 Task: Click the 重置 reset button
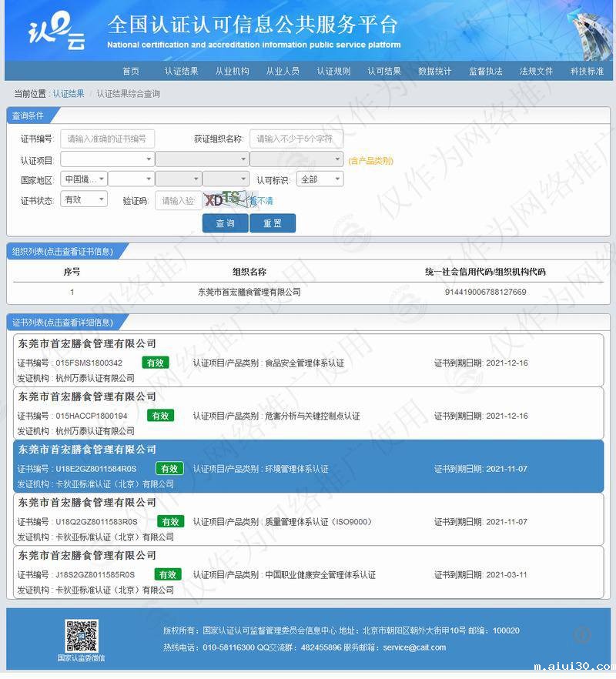point(273,222)
